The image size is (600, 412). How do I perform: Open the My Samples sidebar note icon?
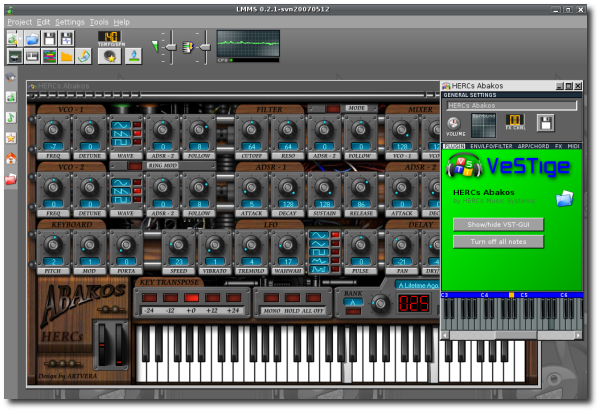[x=11, y=117]
